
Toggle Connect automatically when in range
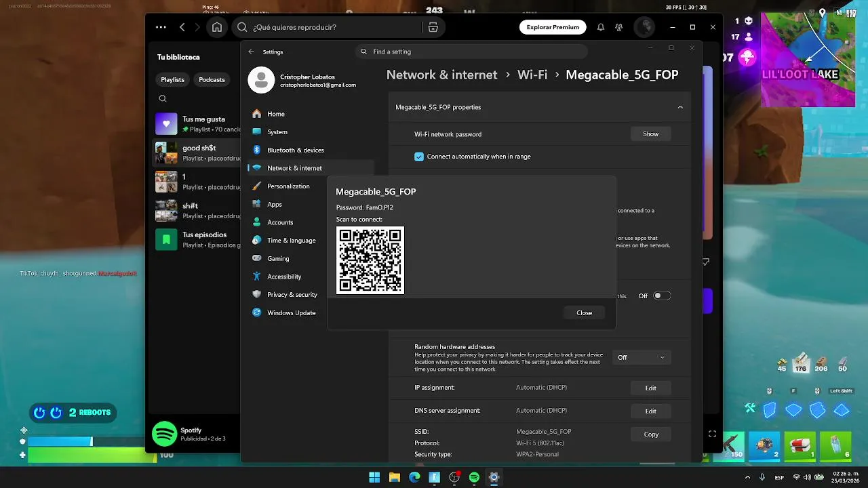[x=419, y=157]
